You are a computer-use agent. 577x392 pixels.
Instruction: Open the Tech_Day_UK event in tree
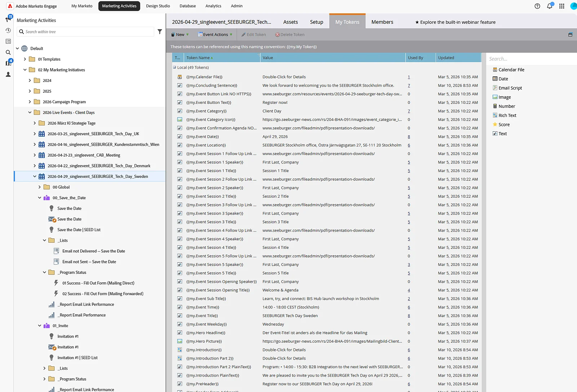(x=93, y=134)
